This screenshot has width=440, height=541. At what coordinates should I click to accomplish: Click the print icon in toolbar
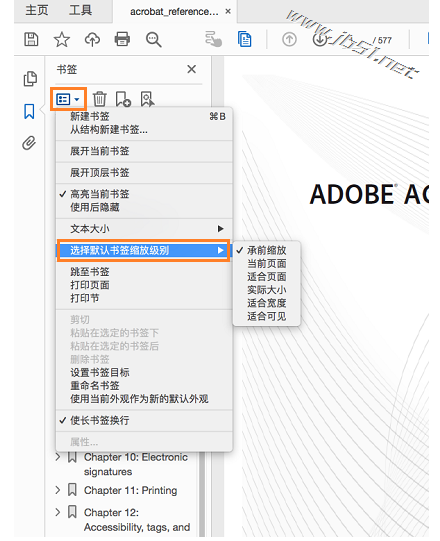coord(122,39)
